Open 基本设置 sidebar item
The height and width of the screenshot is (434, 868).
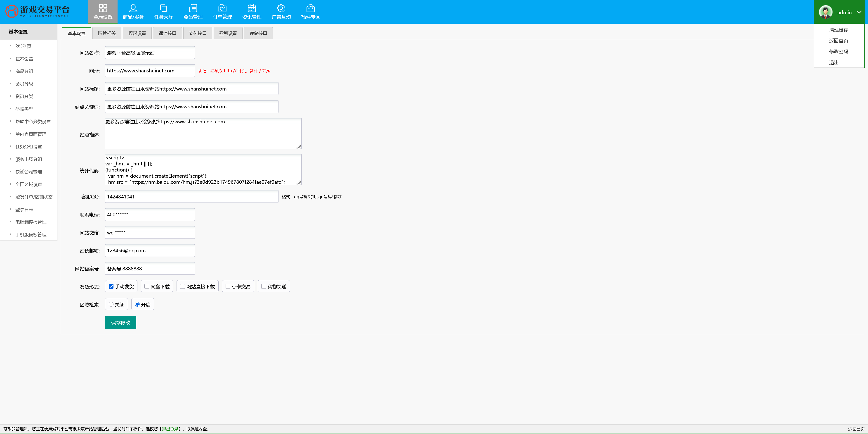(24, 59)
